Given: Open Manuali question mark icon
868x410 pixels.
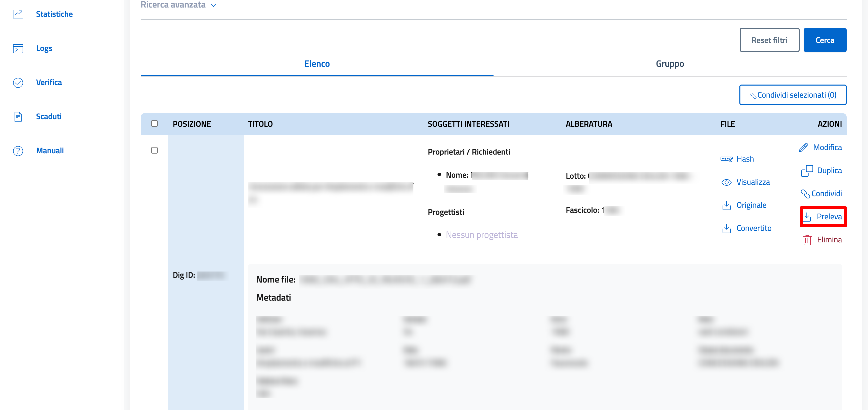Looking at the screenshot, I should (18, 151).
